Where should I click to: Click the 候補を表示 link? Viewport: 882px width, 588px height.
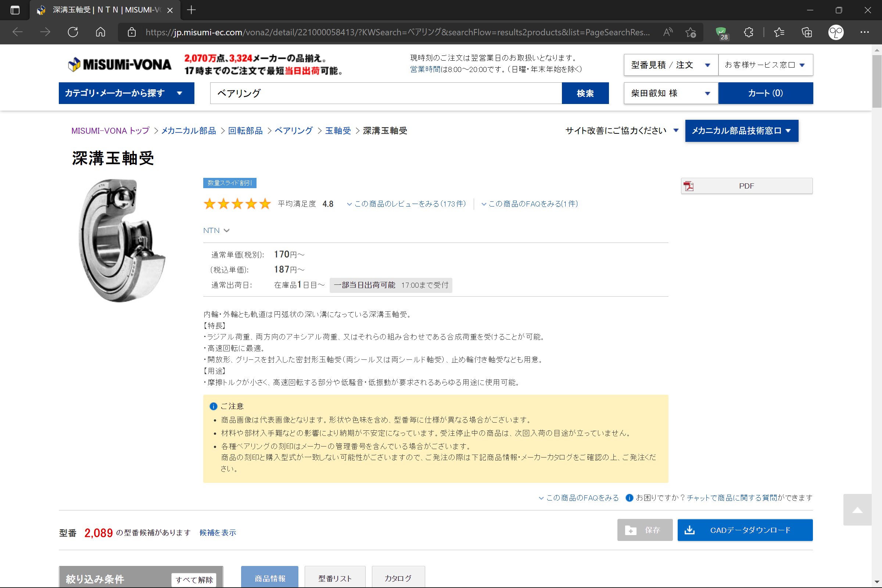(218, 533)
